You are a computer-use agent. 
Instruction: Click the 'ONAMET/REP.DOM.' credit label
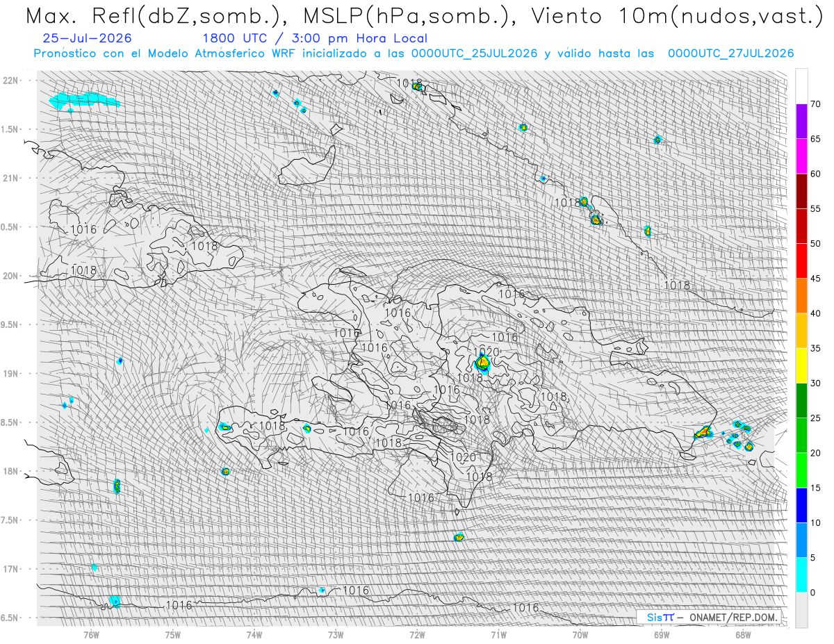point(735,618)
